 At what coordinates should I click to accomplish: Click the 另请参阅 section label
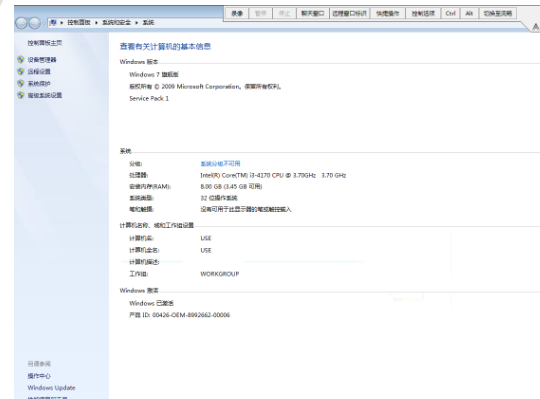pyautogui.click(x=39, y=364)
